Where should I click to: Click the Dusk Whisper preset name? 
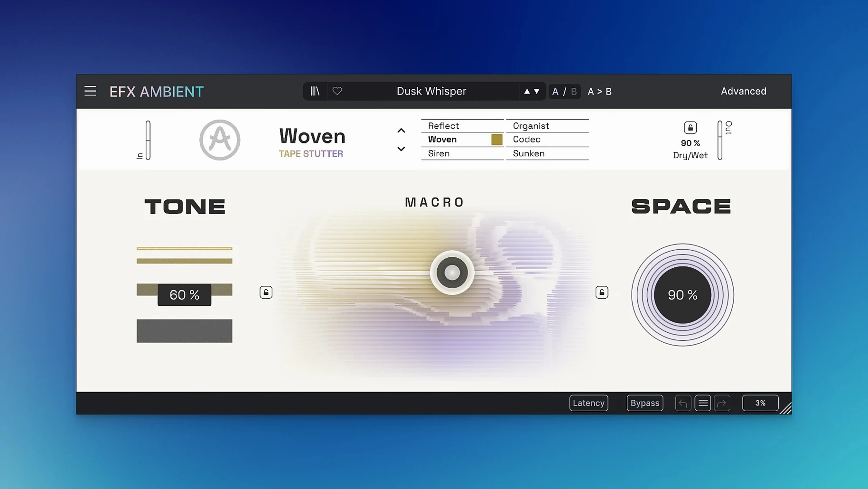431,91
